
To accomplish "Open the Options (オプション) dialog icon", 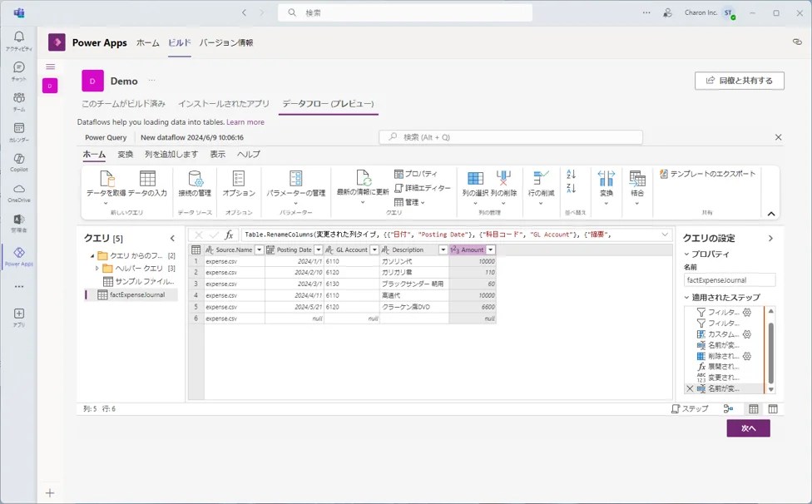I will 239,179.
